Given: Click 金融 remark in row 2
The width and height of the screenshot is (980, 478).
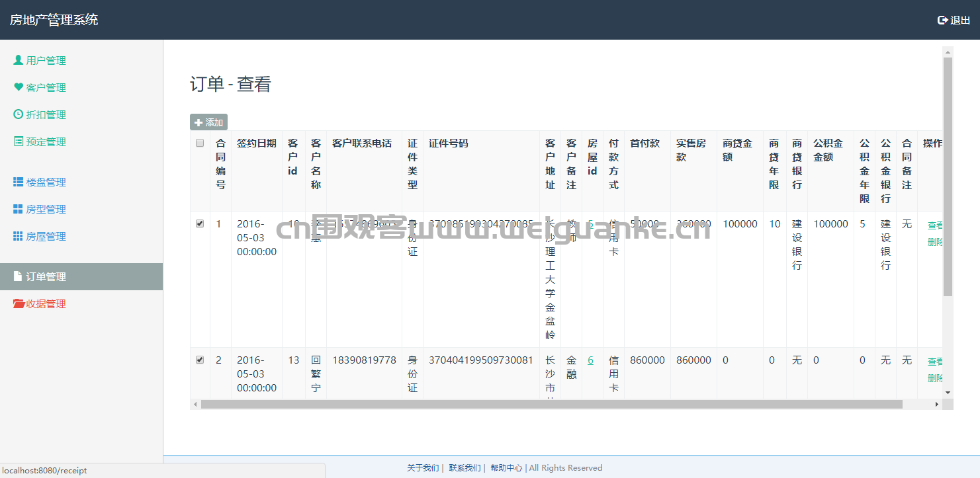Looking at the screenshot, I should (x=572, y=367).
